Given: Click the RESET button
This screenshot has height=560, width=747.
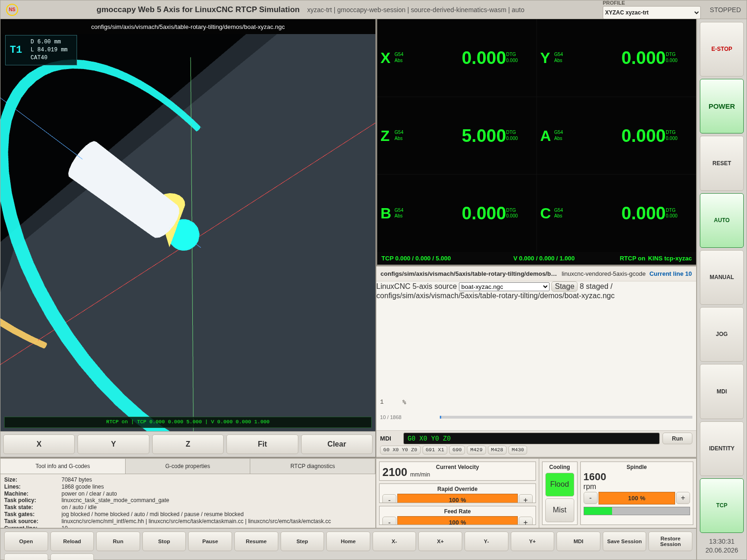Looking at the screenshot, I should pyautogui.click(x=721, y=163).
